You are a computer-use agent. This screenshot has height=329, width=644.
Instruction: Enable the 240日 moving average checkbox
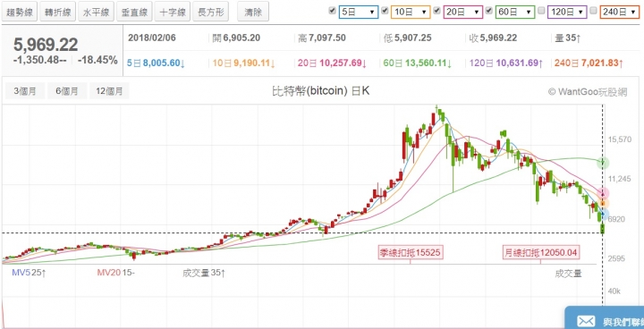click(593, 11)
